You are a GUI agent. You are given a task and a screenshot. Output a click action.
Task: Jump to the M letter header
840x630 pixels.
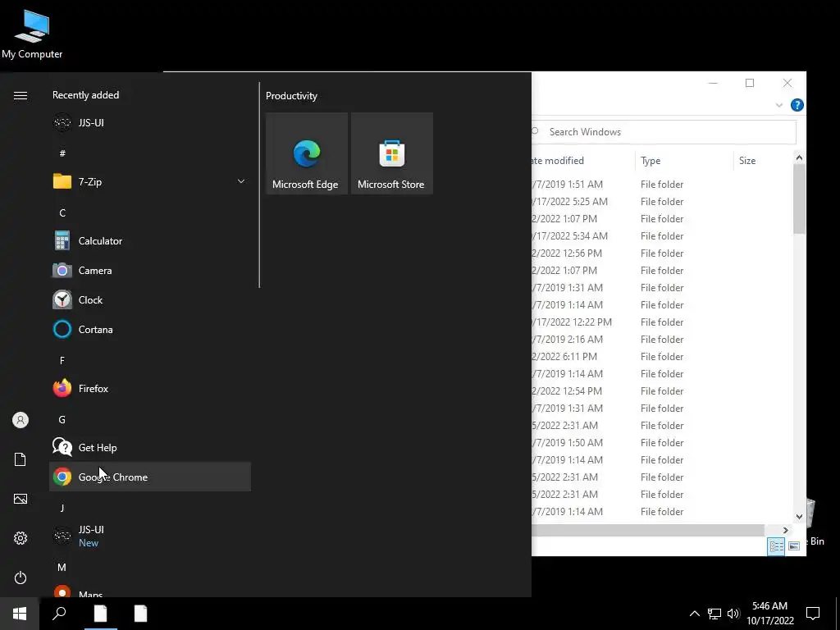pos(62,567)
